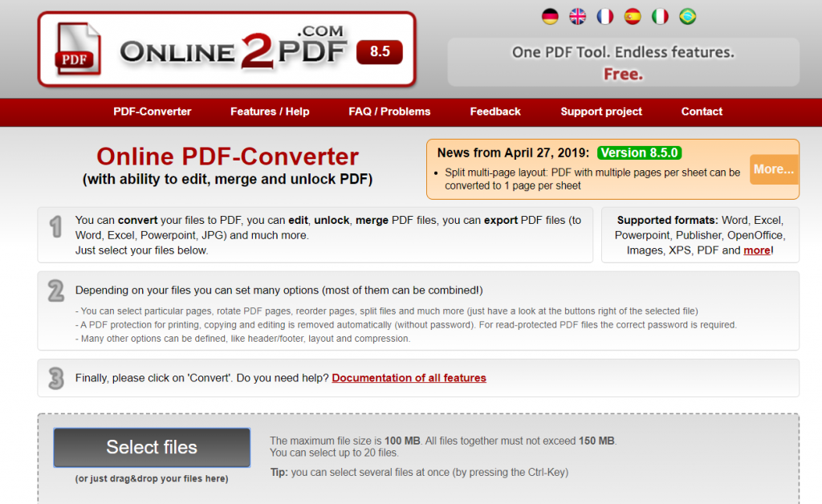Click 'Many other options can be defined' line
Screen dimensions: 822x504
click(x=242, y=339)
